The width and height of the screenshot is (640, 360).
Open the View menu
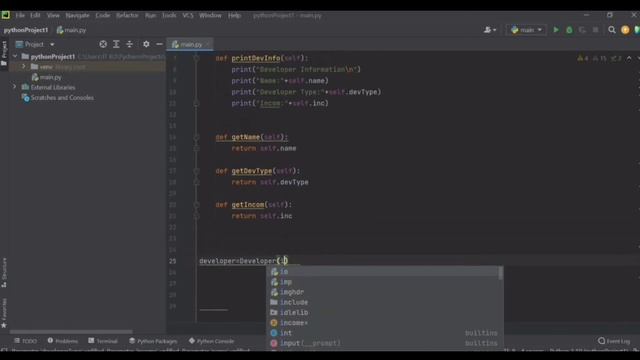(x=53, y=15)
